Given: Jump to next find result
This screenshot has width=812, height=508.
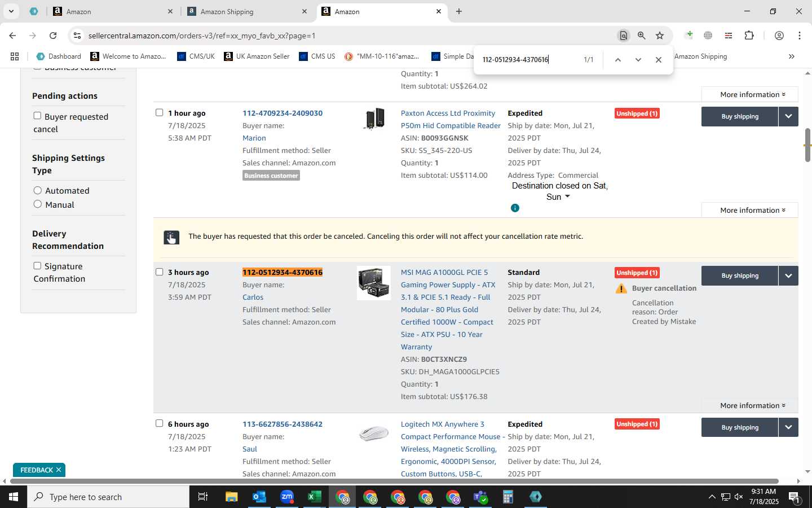Looking at the screenshot, I should click(638, 60).
